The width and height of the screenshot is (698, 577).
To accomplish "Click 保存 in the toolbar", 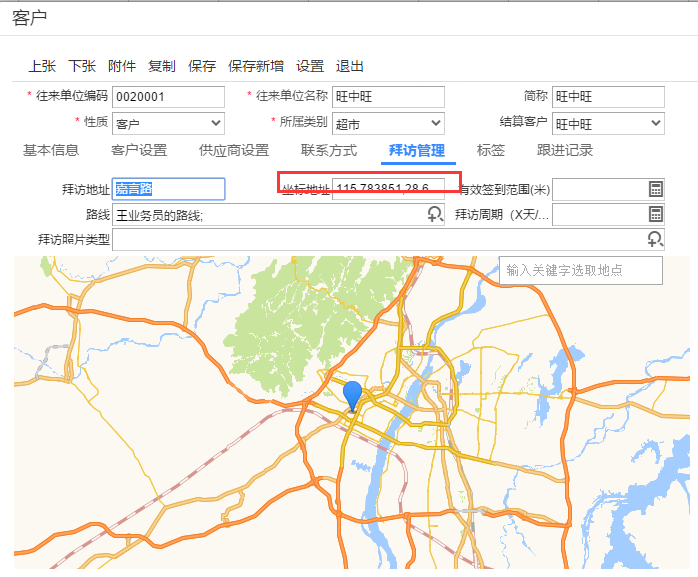I will point(202,66).
